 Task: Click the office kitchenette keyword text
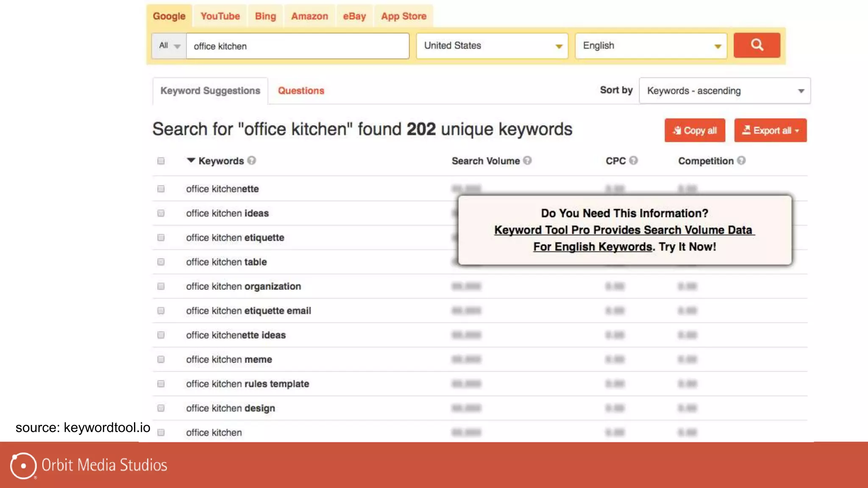(223, 189)
